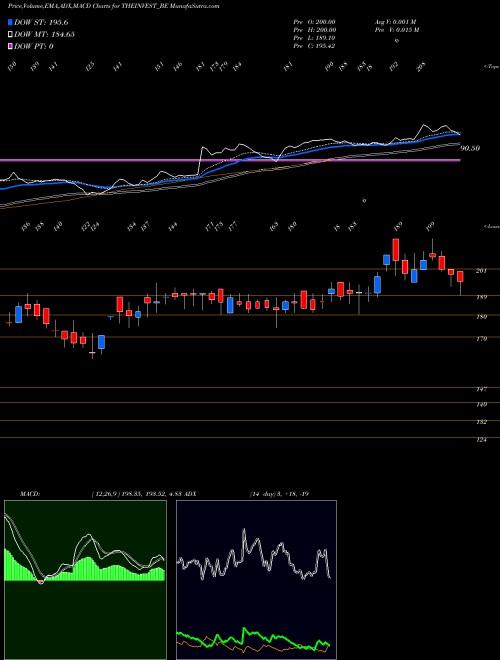Click the top-row high label '123'

(x=90, y=67)
